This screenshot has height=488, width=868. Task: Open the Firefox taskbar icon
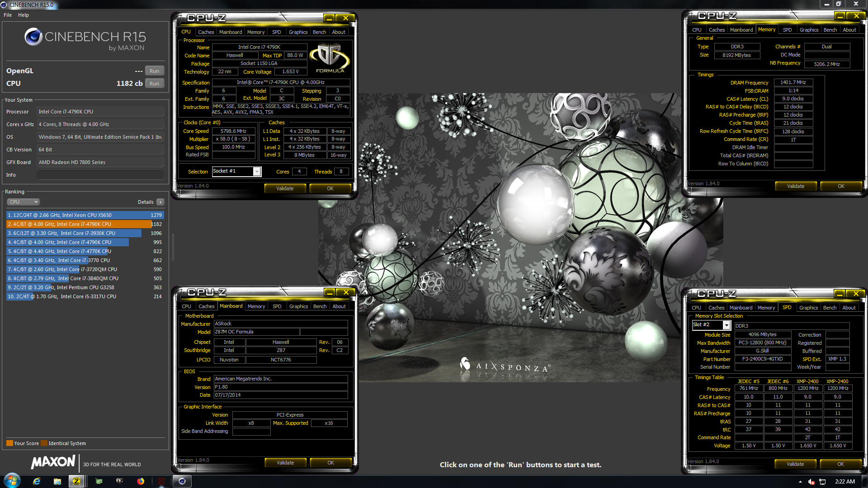(x=141, y=481)
